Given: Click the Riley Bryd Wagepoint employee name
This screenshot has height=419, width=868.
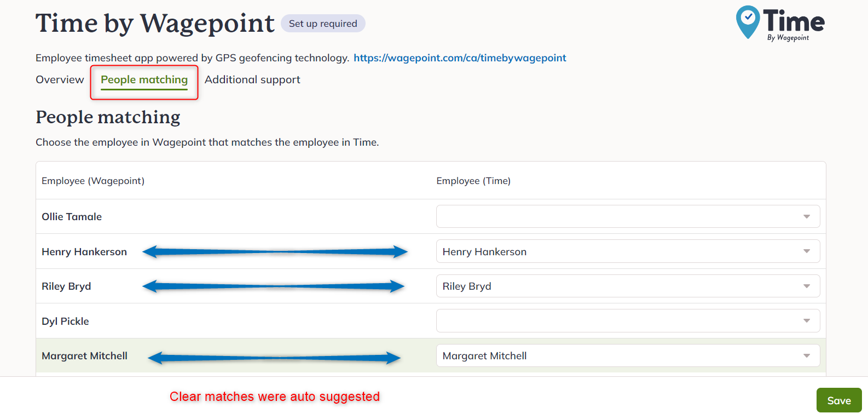Looking at the screenshot, I should coord(66,286).
